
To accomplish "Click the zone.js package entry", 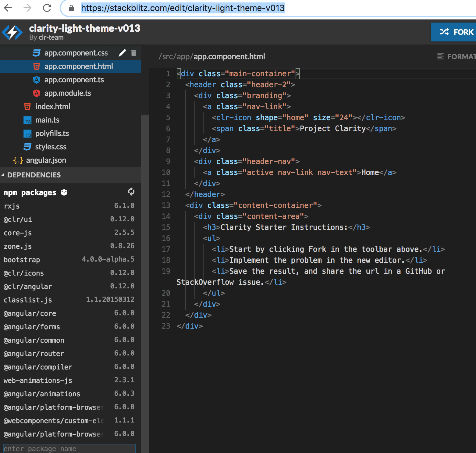I will click(x=69, y=246).
